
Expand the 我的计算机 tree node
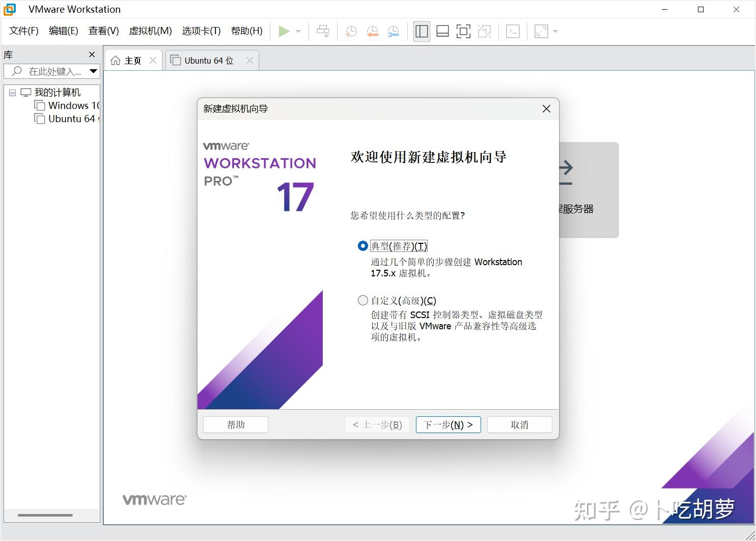(11, 92)
